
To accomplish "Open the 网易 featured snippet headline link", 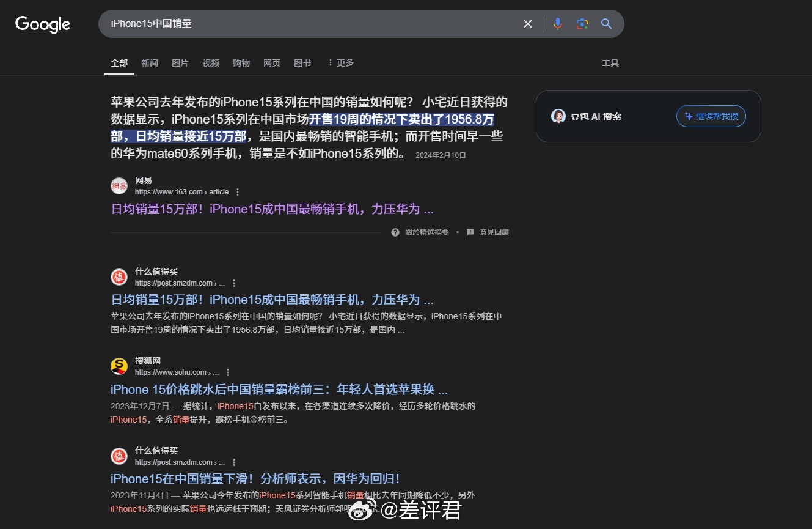I will (272, 209).
